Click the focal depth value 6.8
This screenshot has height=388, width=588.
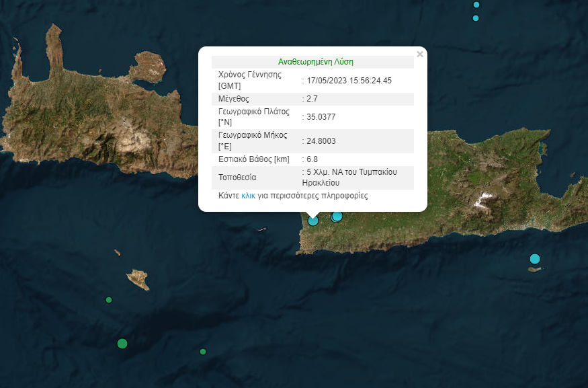pos(312,159)
